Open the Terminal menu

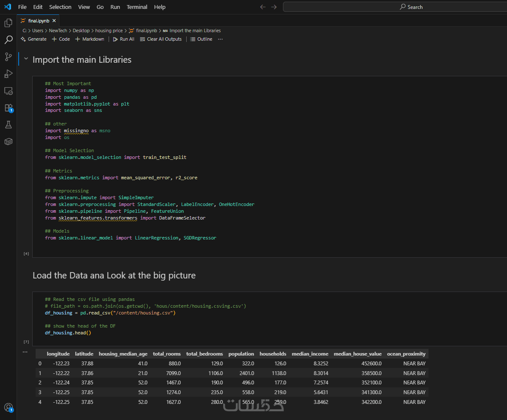[x=137, y=7]
